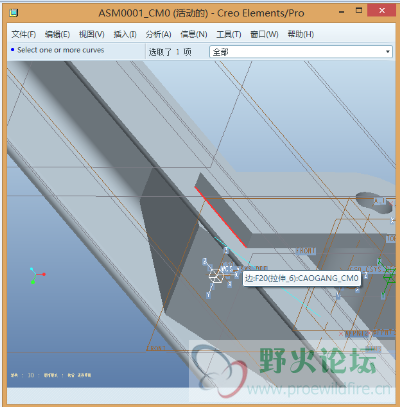Click the 'Select one or more curves' message

(60, 50)
